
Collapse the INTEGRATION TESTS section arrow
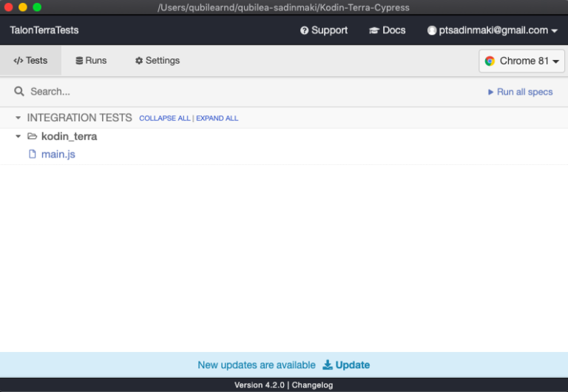point(18,118)
